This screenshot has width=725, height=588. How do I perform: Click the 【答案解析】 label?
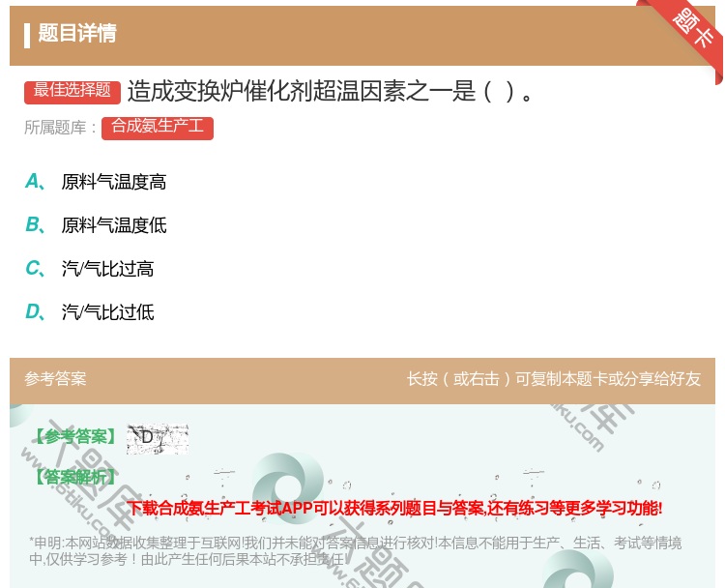pyautogui.click(x=76, y=477)
